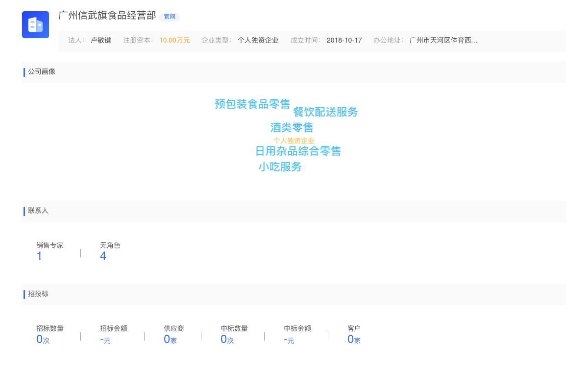This screenshot has height=368, width=588.
Task: Open the 官网 official website tag
Action: pos(170,17)
